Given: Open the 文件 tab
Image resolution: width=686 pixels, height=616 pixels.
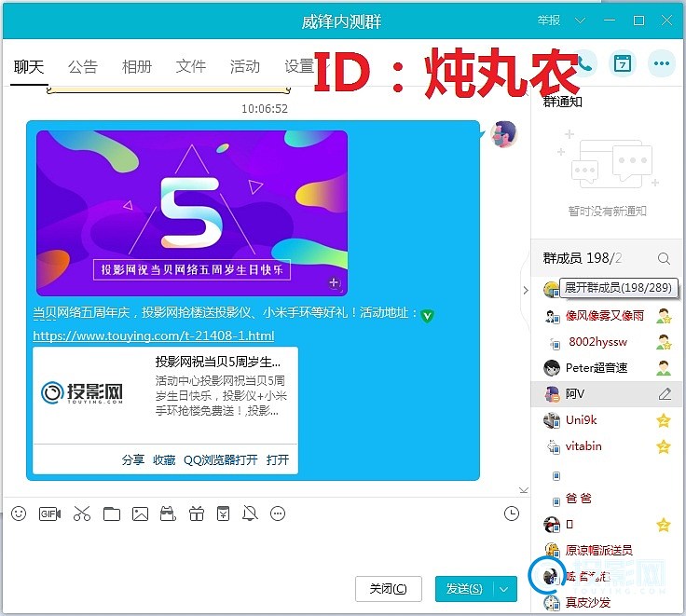Looking at the screenshot, I should coord(191,67).
